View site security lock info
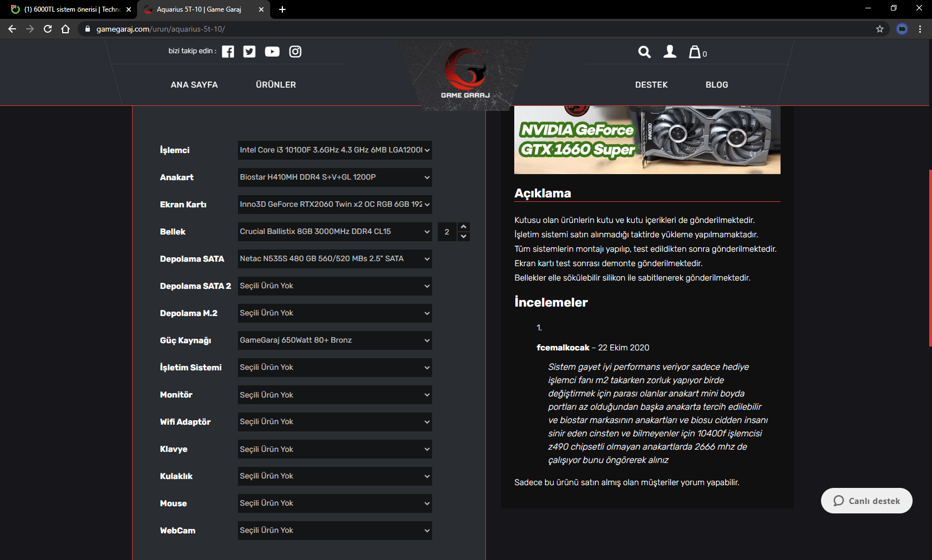The height and width of the screenshot is (560, 932). point(88,29)
